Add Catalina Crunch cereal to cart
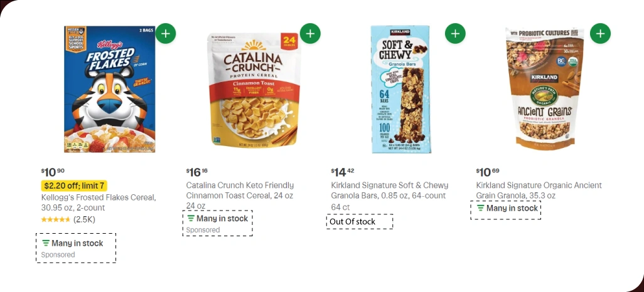The image size is (644, 292). pos(310,34)
